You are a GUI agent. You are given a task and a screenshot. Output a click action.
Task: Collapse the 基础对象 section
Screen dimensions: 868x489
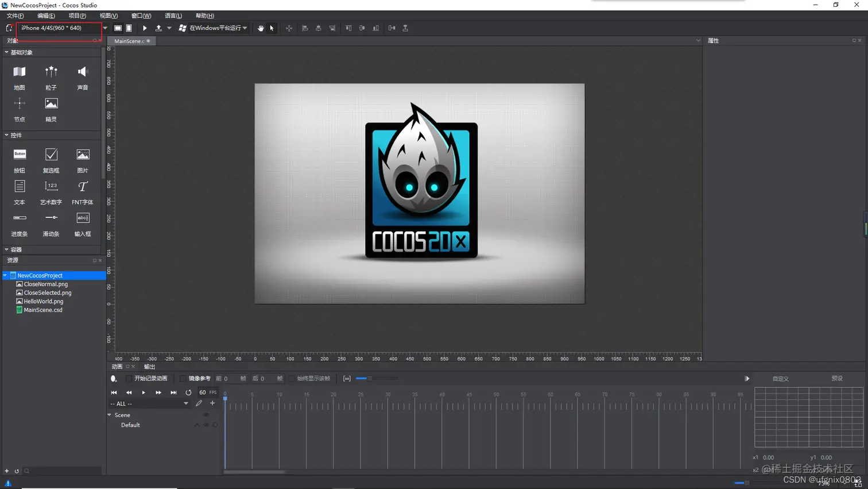pyautogui.click(x=6, y=52)
